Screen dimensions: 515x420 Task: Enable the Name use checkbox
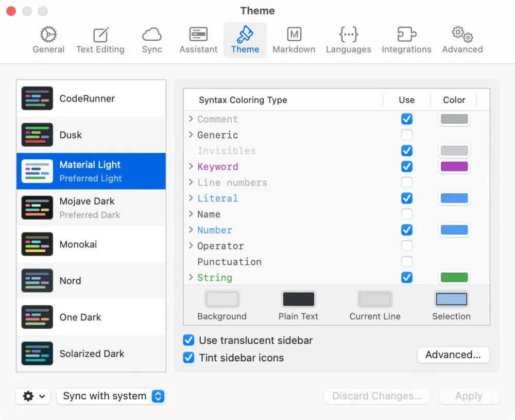407,214
